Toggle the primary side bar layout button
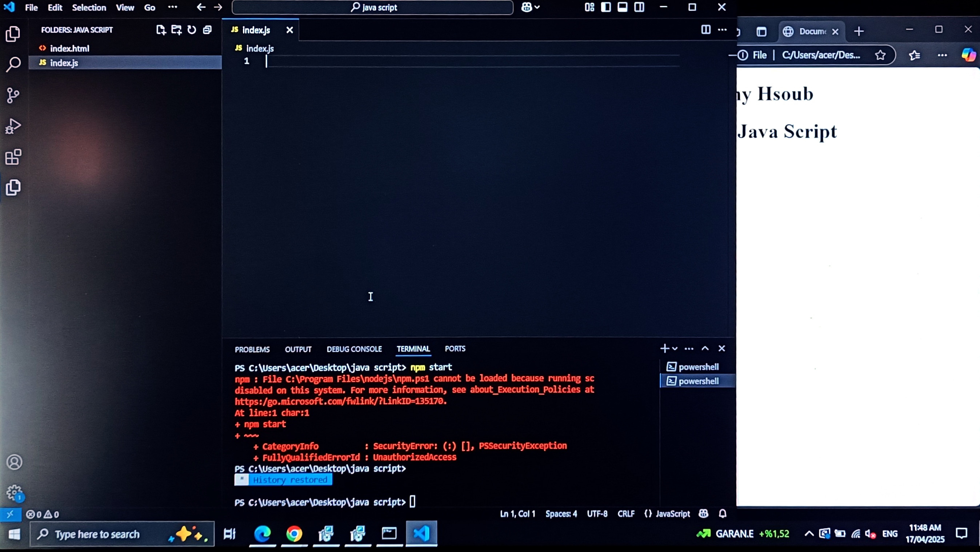 606,7
